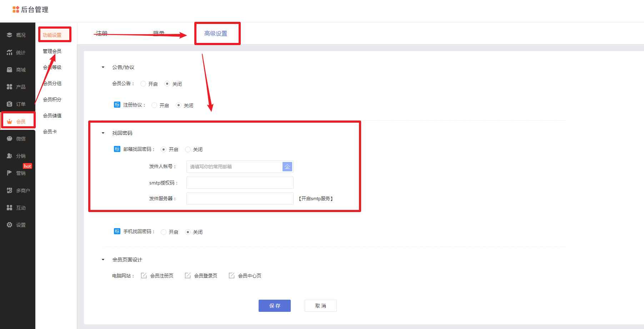This screenshot has width=644, height=329.
Task: Open the 会员登录页 design link
Action: pyautogui.click(x=206, y=276)
